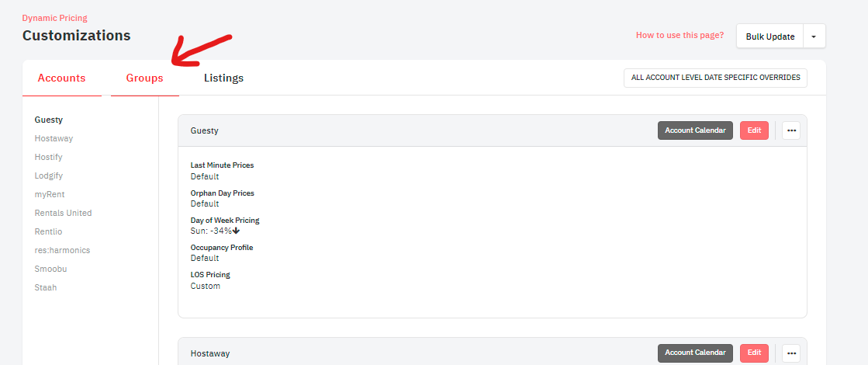Select res:harmonics in the sidebar

[x=62, y=250]
